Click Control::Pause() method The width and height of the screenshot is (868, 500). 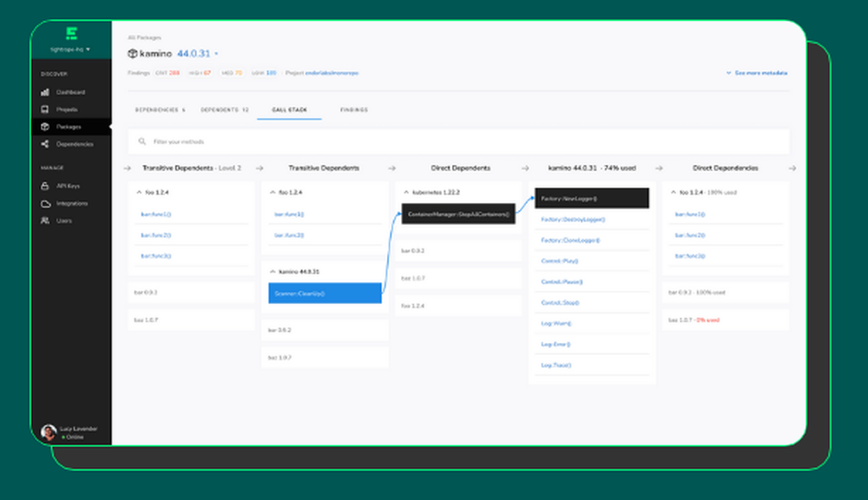(562, 282)
